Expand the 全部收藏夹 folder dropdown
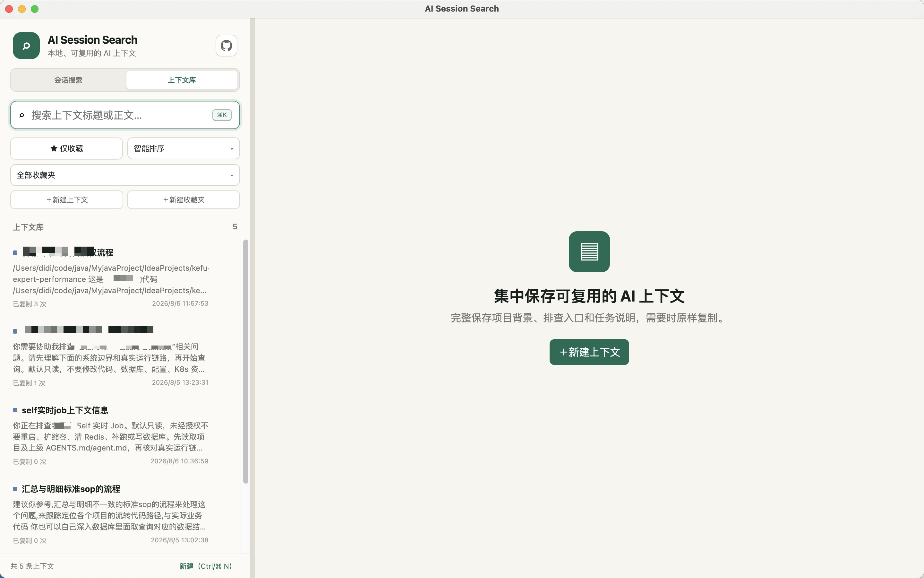 125,175
